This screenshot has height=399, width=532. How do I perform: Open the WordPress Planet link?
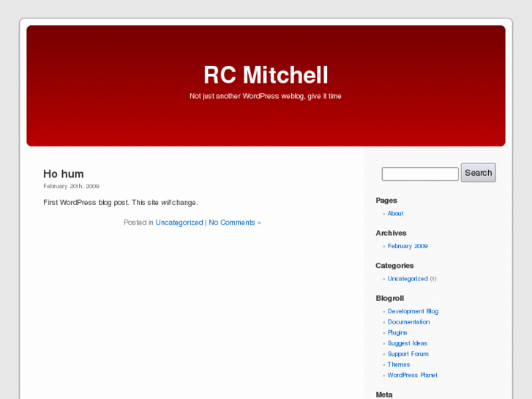click(x=412, y=375)
